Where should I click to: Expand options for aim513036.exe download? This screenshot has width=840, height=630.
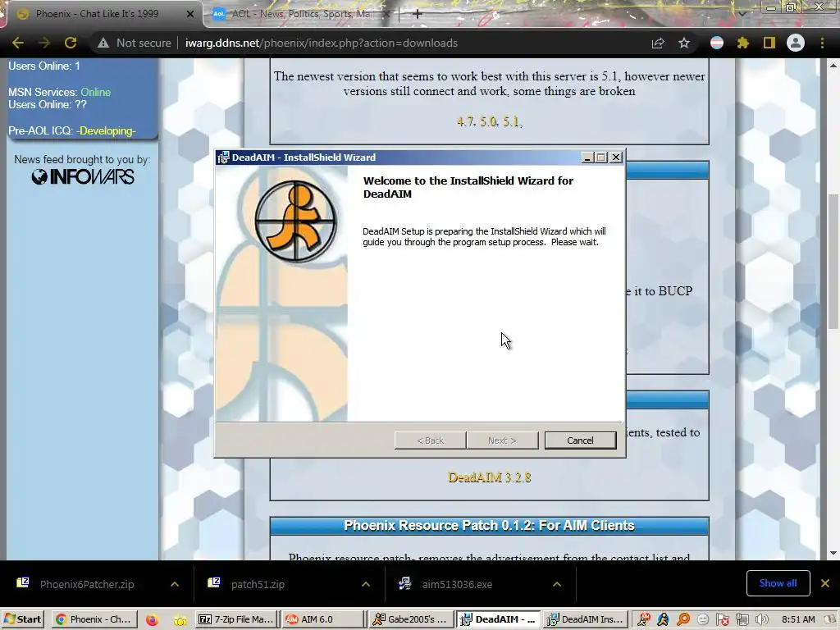pos(557,584)
